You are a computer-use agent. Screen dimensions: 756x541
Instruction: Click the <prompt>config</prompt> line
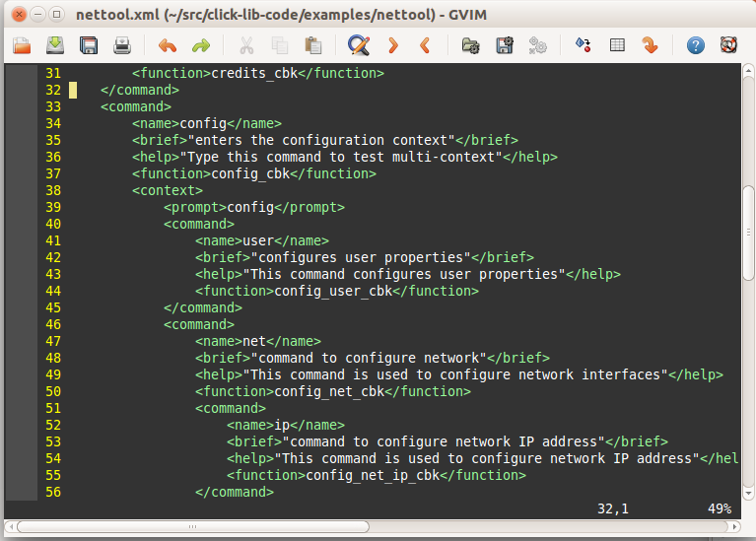254,207
